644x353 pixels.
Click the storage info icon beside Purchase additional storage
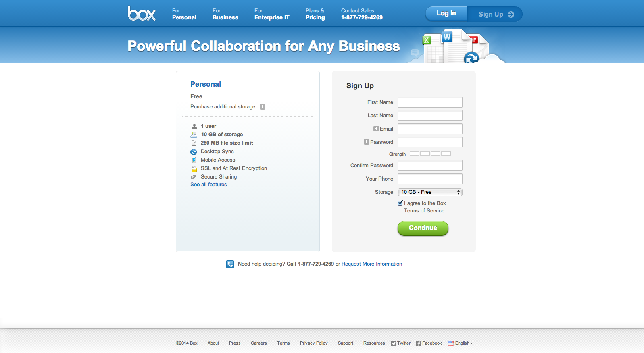coord(263,107)
